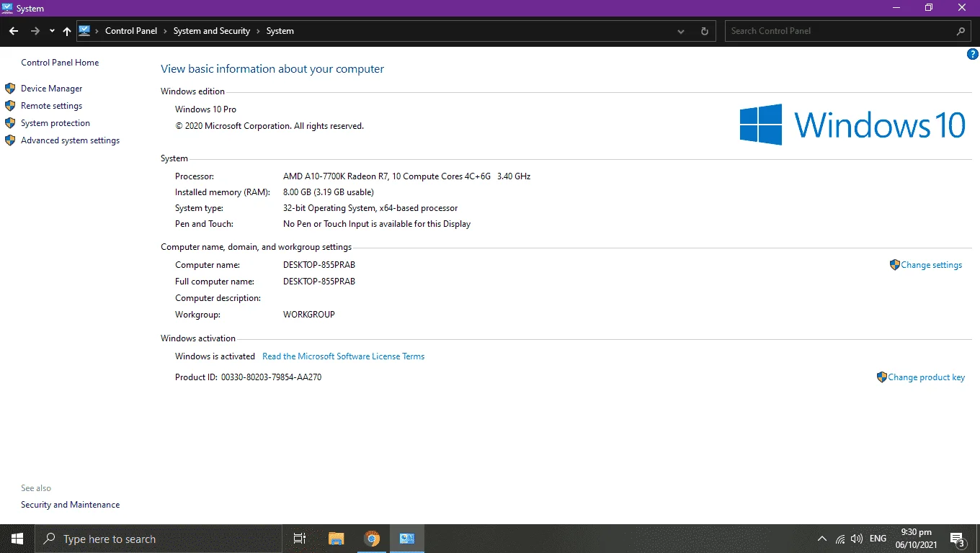Click the AMD A10-7700K processor value
980x553 pixels.
coord(407,176)
